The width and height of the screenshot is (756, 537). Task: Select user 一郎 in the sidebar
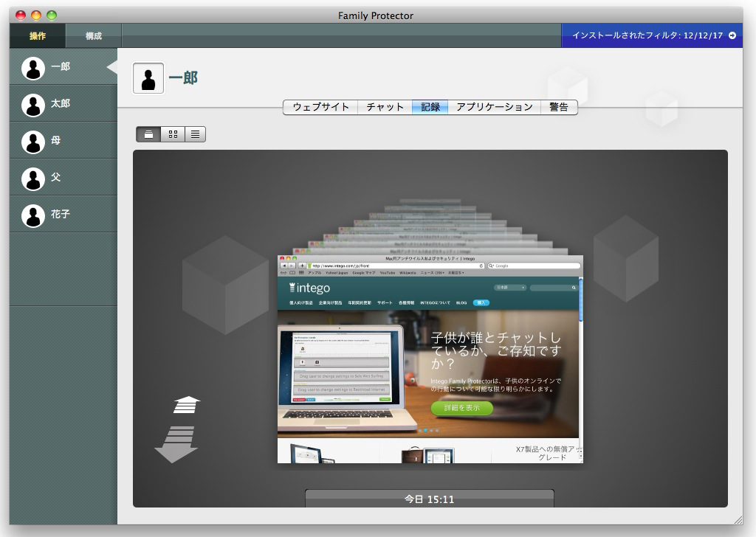(63, 66)
